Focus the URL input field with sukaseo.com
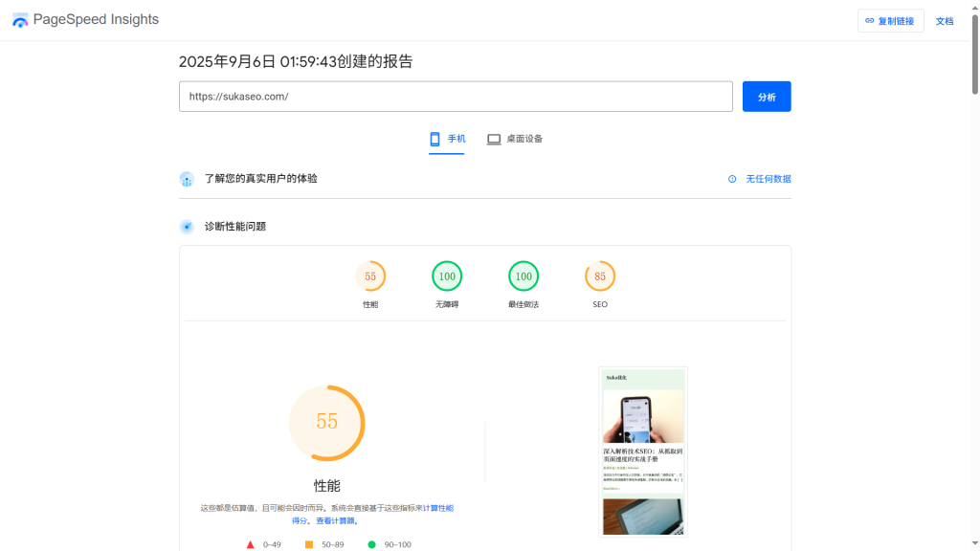 coord(456,97)
